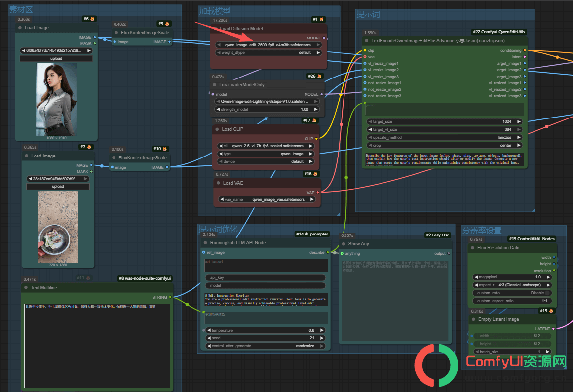Collapse the Text Multiline node
This screenshot has height=392, width=573.
pyautogui.click(x=26, y=288)
